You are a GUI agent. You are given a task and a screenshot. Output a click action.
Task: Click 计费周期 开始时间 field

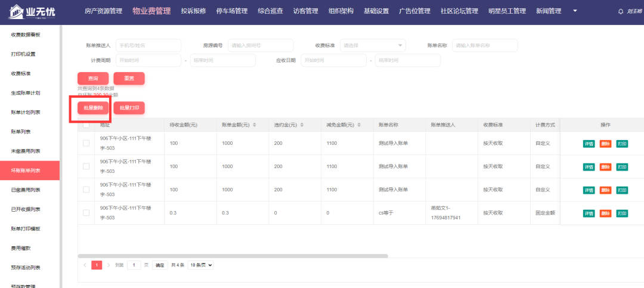pos(148,60)
